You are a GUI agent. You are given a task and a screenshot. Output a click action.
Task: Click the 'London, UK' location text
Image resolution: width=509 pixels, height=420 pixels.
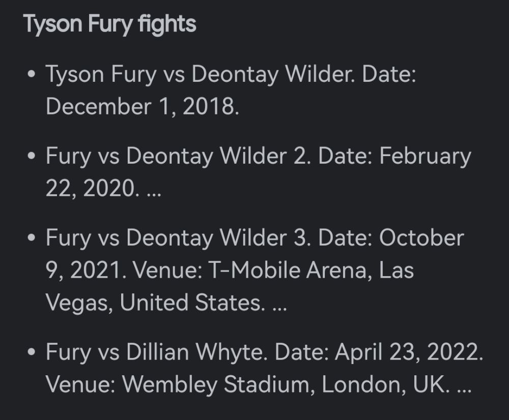coord(383,384)
